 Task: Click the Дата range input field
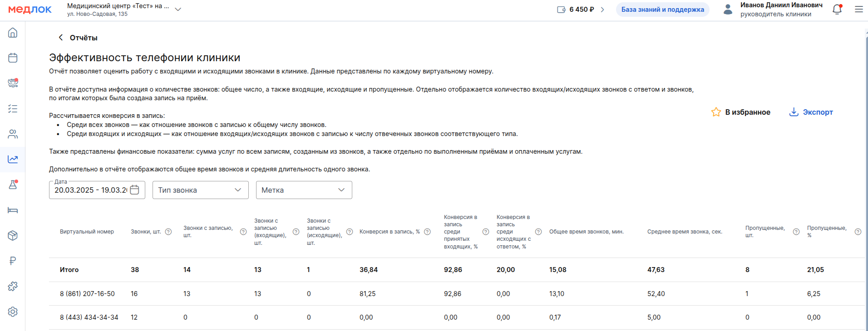[x=91, y=190]
